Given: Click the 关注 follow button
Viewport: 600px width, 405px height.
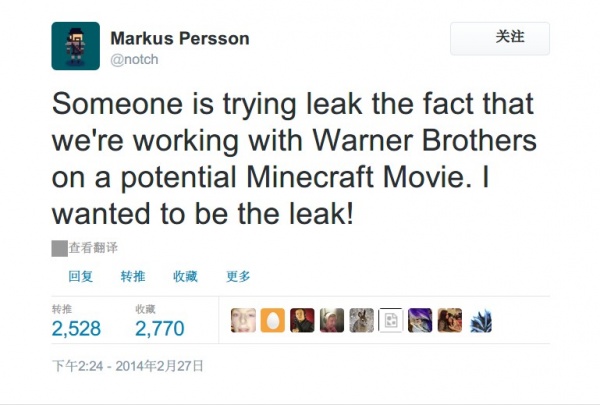Looking at the screenshot, I should pyautogui.click(x=500, y=38).
